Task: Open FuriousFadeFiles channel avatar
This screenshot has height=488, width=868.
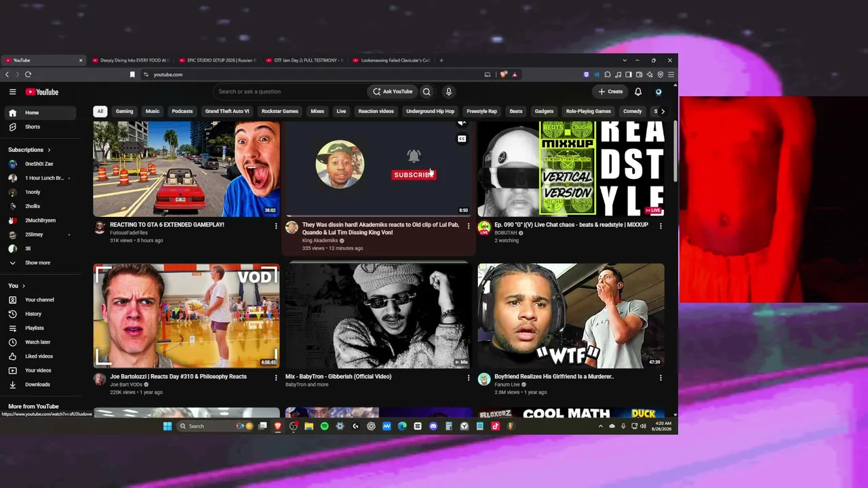Action: coord(100,227)
